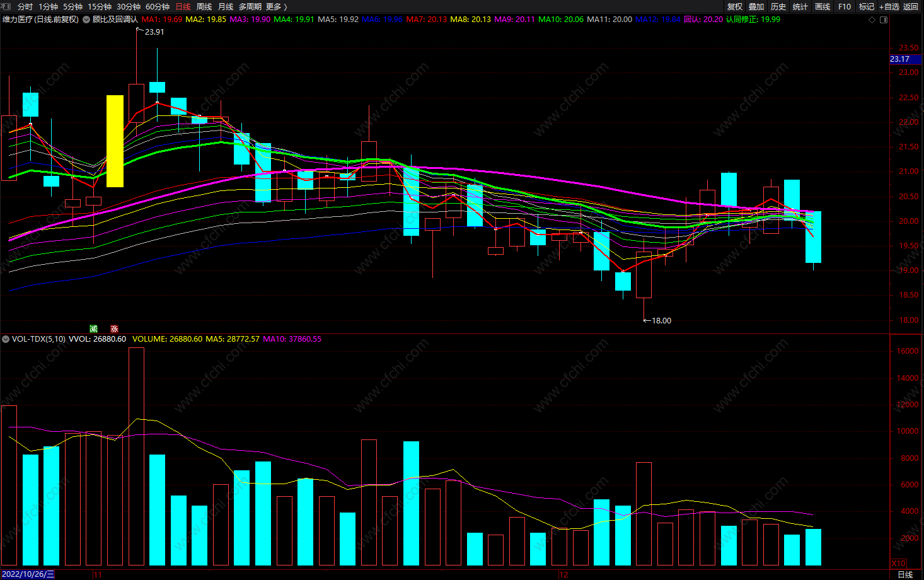Expand main chart indicator dropdown arrow
Viewport: 924px width, 580px height.
click(x=86, y=20)
